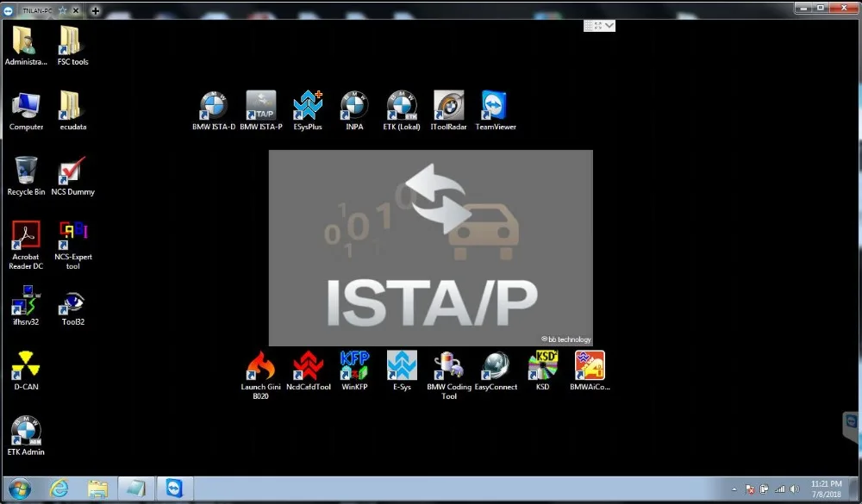Launch the KSD shortcut

pos(542,371)
